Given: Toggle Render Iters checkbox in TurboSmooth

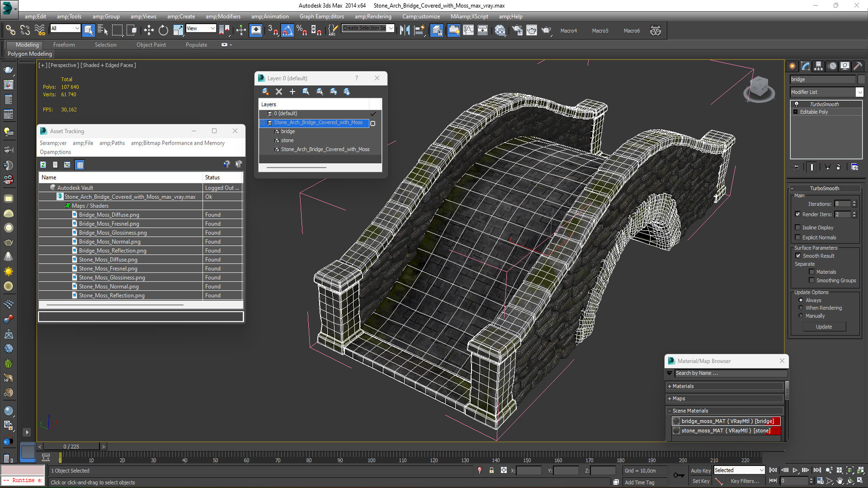Looking at the screenshot, I should 798,214.
